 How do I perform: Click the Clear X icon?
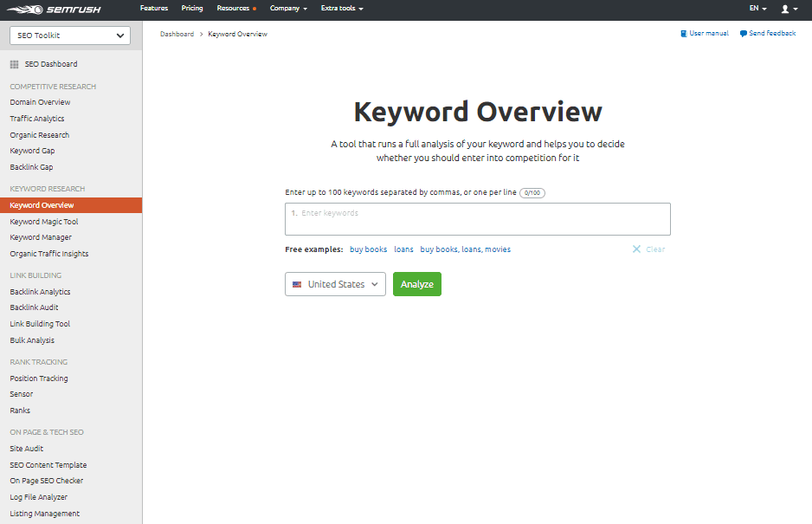tap(636, 249)
